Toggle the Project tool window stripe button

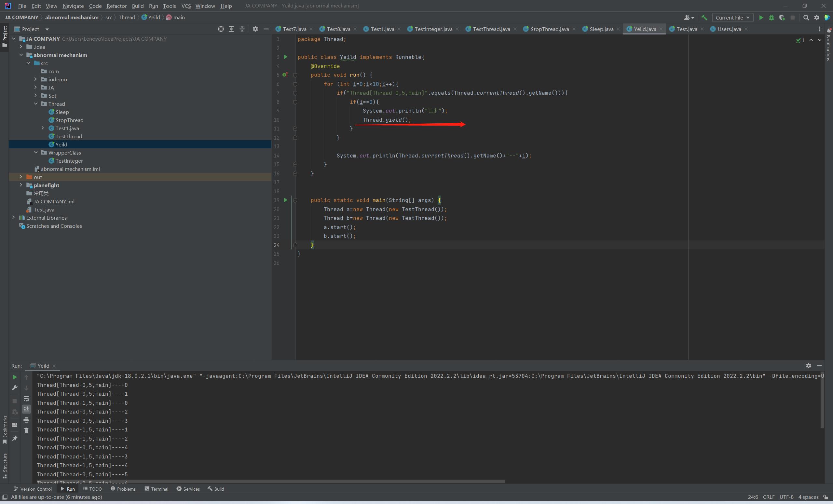(x=5, y=36)
